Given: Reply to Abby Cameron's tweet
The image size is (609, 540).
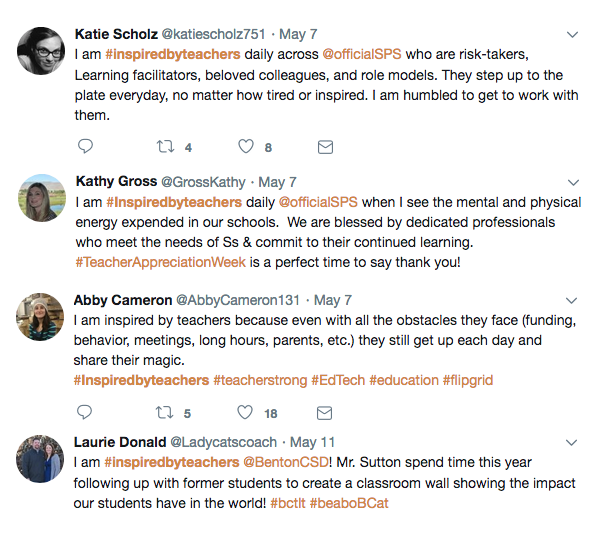Looking at the screenshot, I should tap(84, 413).
